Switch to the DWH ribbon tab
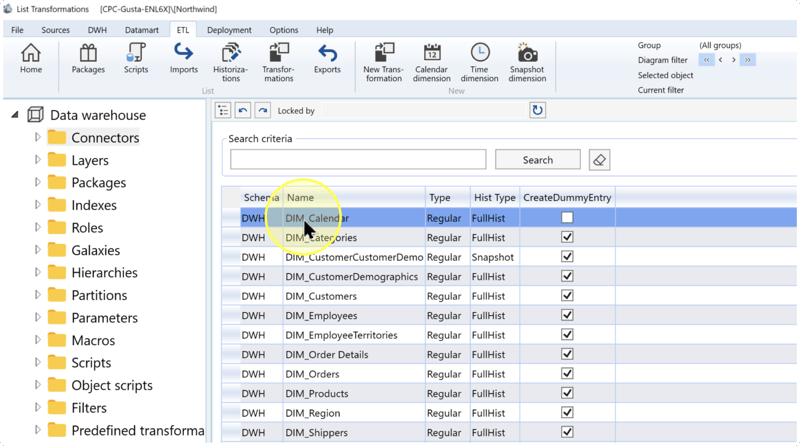This screenshot has height=446, width=800. click(x=97, y=30)
